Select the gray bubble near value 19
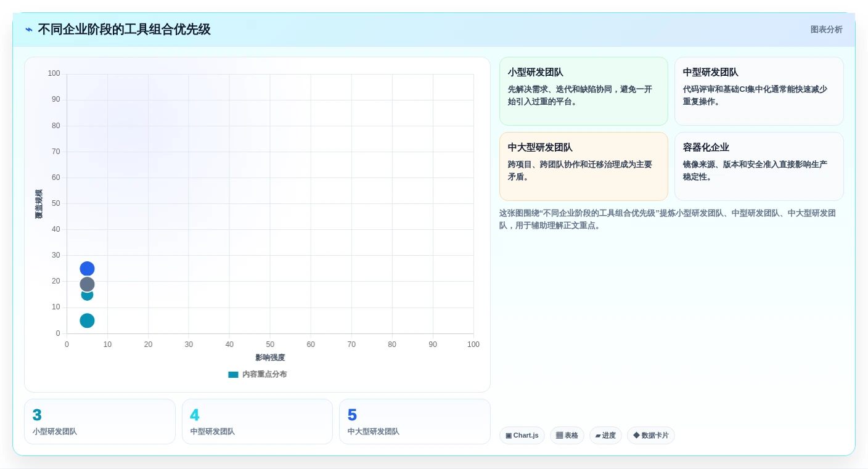This screenshot has height=469, width=868. [87, 284]
